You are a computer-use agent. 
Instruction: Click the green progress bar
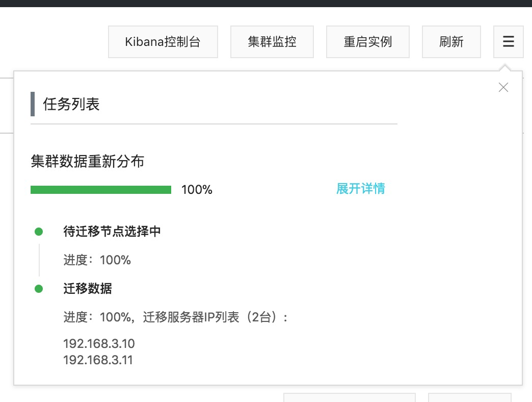[x=101, y=190]
